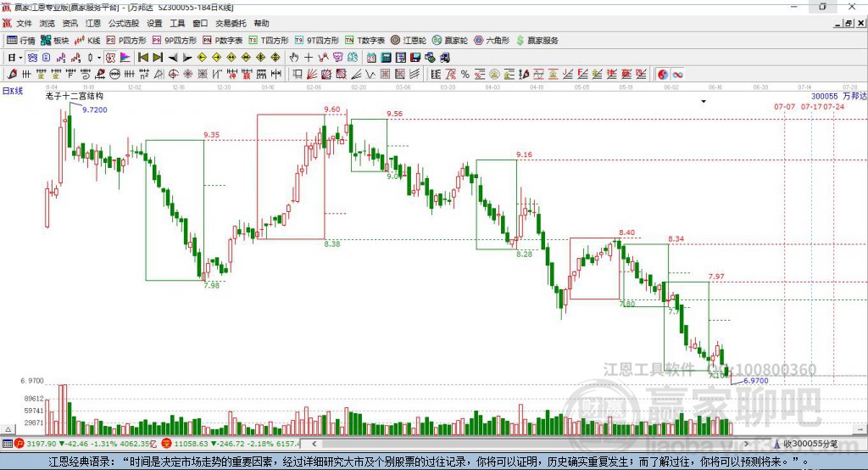Viewport: 868px width, 470px height.
Task: Select the crosshair plus cursor tool
Action: 309,58
